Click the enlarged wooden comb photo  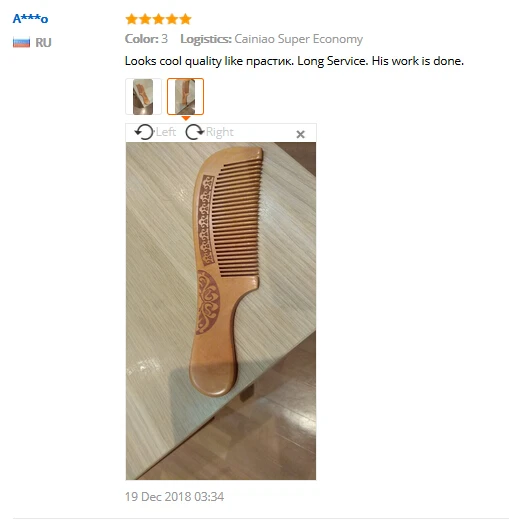coord(221,311)
